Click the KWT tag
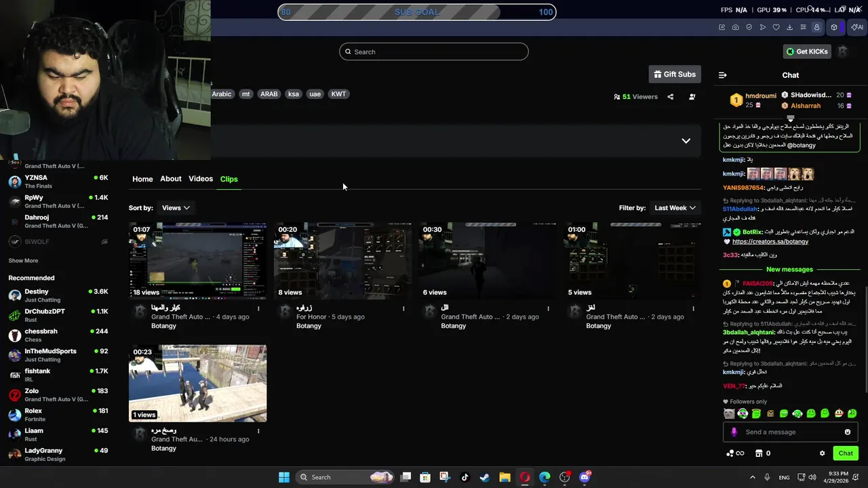 [x=338, y=94]
